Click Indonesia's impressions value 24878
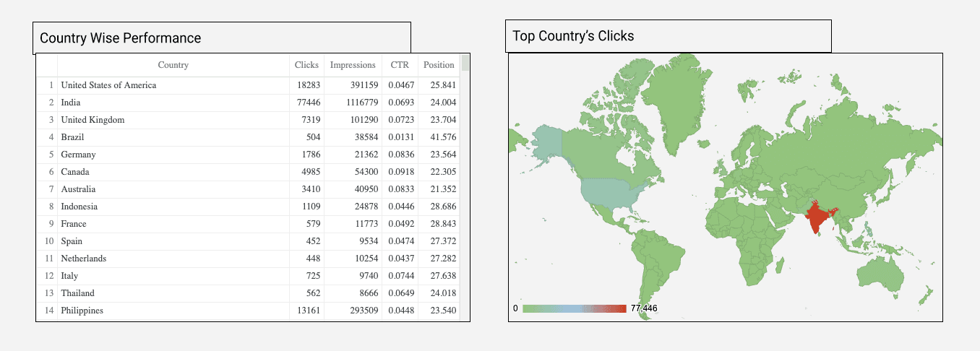This screenshot has width=980, height=351. 367,207
